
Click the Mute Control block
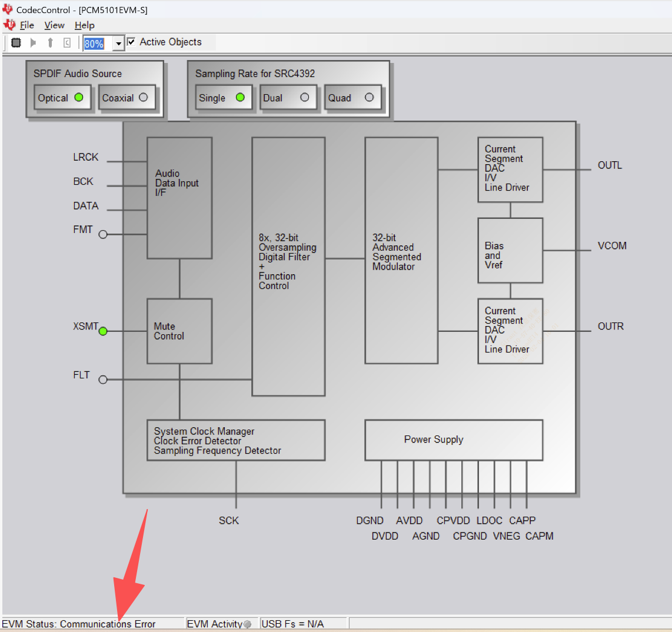(x=179, y=331)
